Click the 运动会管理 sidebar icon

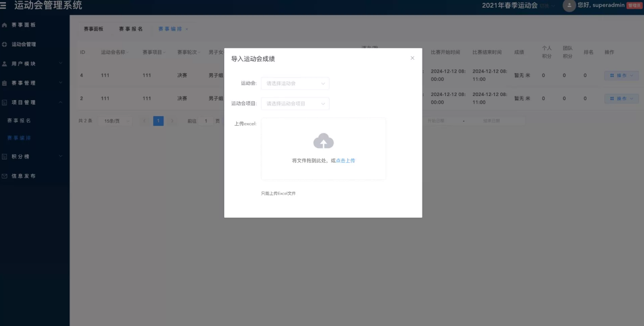pos(4,44)
